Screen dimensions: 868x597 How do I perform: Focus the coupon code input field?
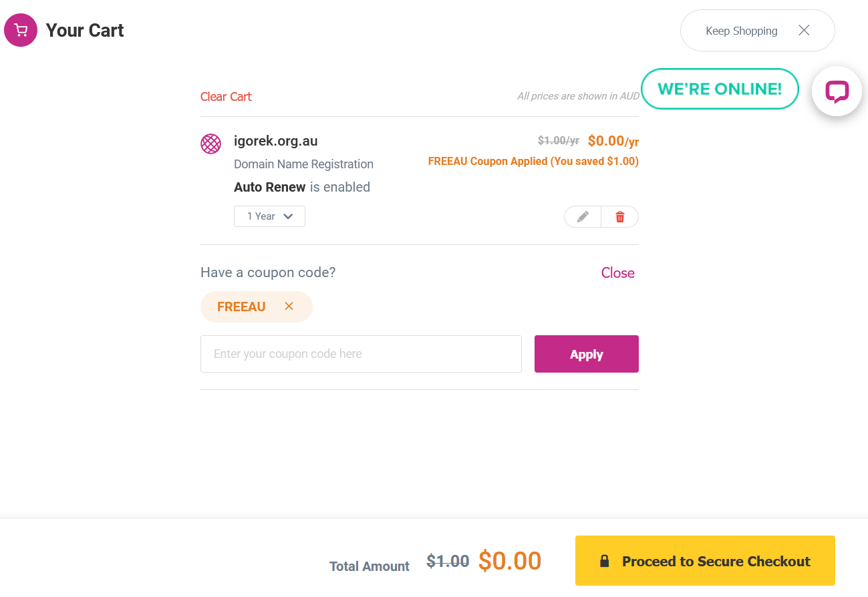coord(361,354)
